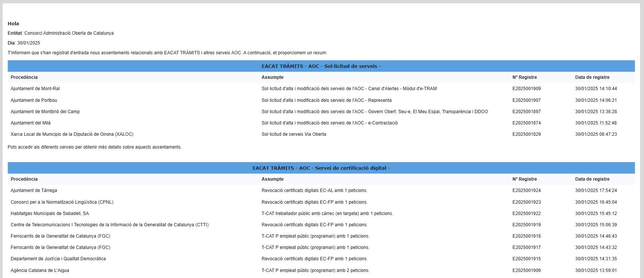Screen dimensions: 644x278
Task: Click registry number E2025001923
Action: (x=526, y=202)
